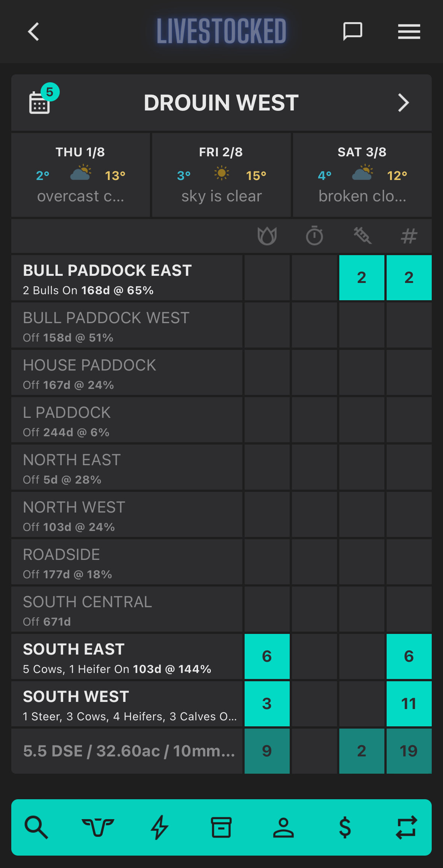The height and width of the screenshot is (868, 443).
Task: Tap the repeat transfer arrows icon
Action: click(407, 827)
